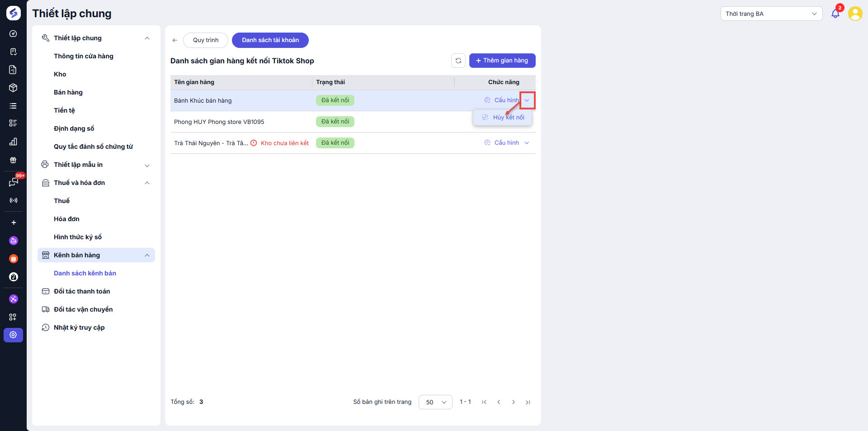
Task: Open records per page dropdown showing 50
Action: pos(435,402)
